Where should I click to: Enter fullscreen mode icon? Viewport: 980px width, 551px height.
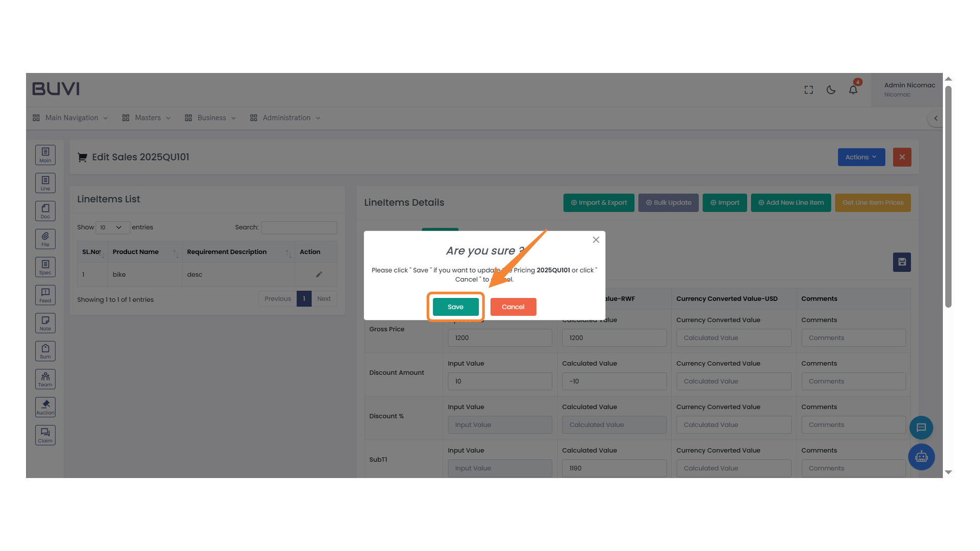pyautogui.click(x=808, y=90)
